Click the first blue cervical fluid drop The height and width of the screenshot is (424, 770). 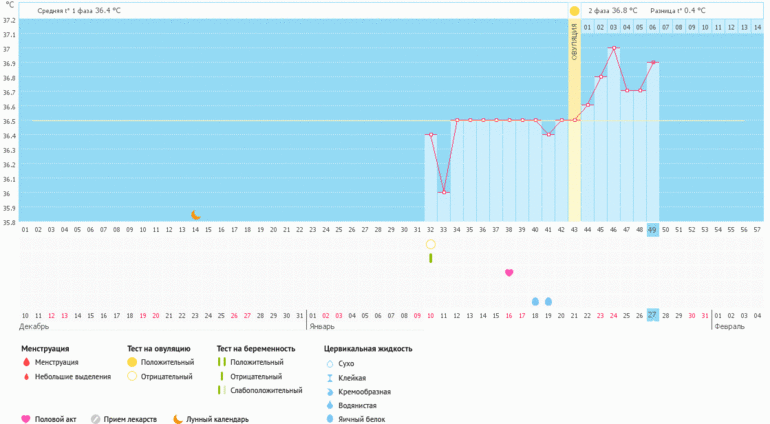pos(535,300)
